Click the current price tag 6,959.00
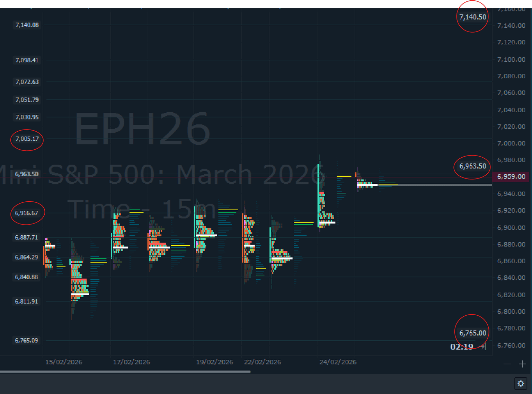The width and height of the screenshot is (532, 394). pyautogui.click(x=512, y=177)
